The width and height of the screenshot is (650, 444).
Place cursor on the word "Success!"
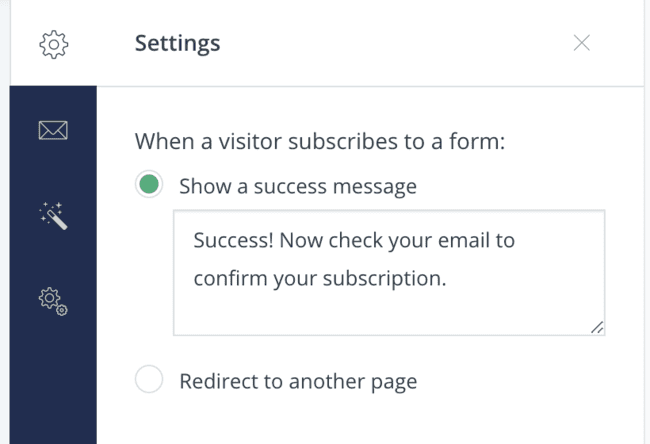[x=233, y=240]
